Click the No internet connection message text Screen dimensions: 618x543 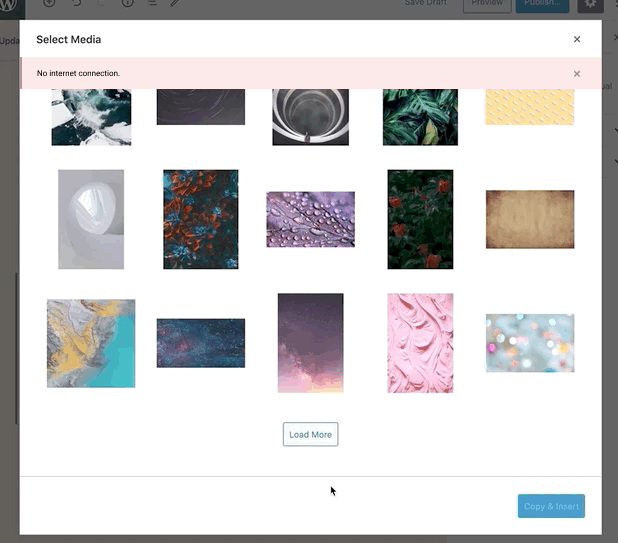78,73
